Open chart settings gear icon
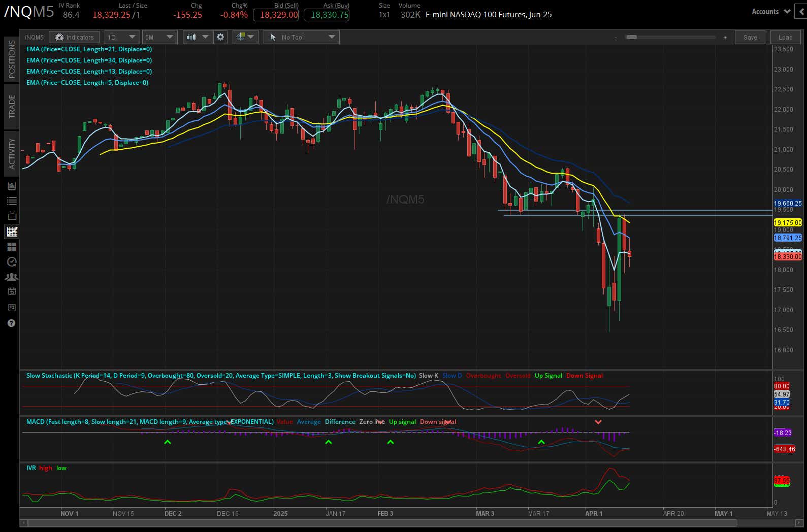Image resolution: width=807 pixels, height=532 pixels. coord(220,37)
